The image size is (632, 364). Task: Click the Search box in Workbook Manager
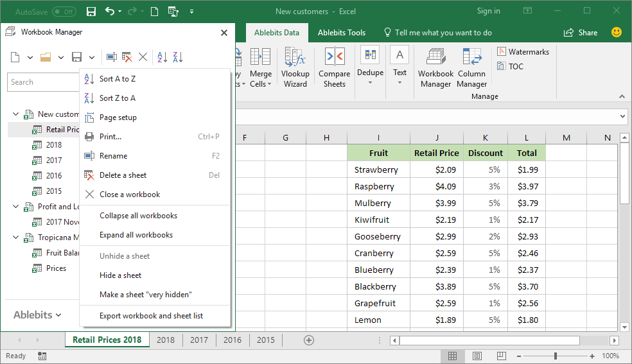43,82
